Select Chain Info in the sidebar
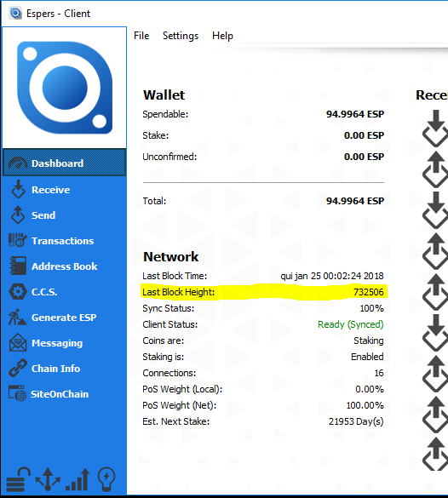 tap(64, 369)
